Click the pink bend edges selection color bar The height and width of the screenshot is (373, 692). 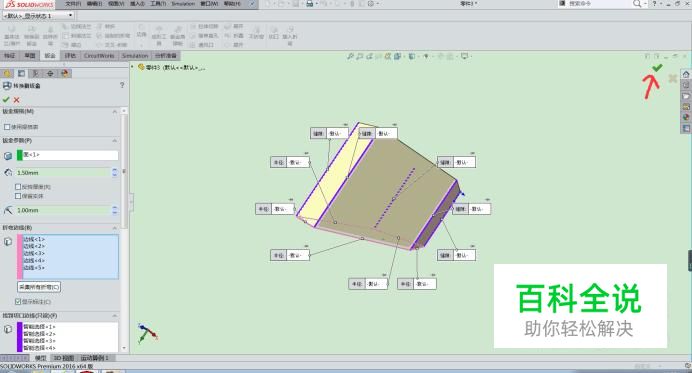pyautogui.click(x=20, y=257)
